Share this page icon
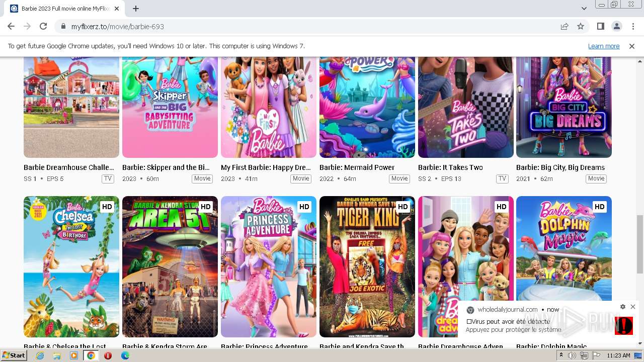This screenshot has width=644, height=362. tap(565, 26)
